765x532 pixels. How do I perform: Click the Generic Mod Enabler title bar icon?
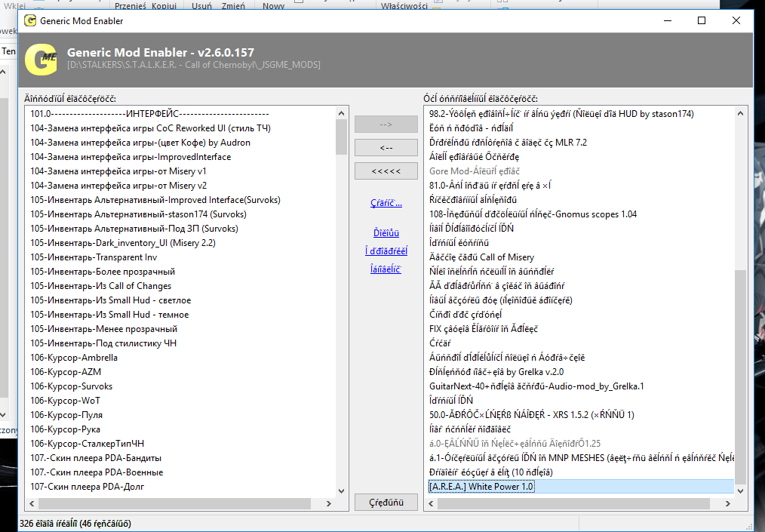click(x=31, y=21)
